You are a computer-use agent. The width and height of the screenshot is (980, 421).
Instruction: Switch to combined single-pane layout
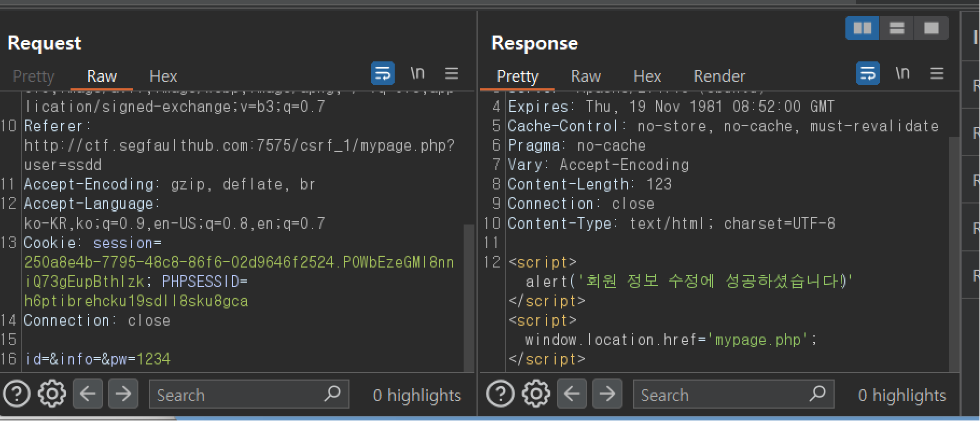point(931,28)
